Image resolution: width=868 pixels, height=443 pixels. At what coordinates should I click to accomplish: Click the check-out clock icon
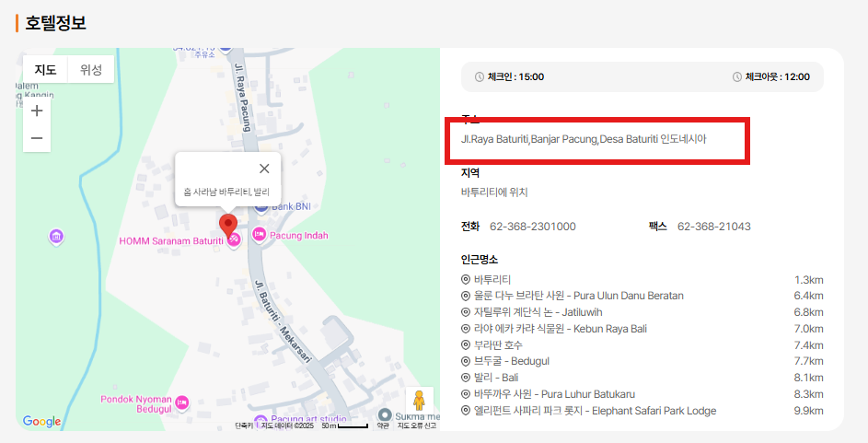point(736,77)
